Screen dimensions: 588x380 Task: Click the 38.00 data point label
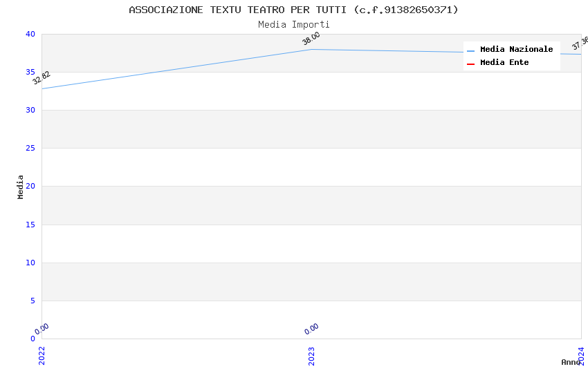pyautogui.click(x=311, y=39)
